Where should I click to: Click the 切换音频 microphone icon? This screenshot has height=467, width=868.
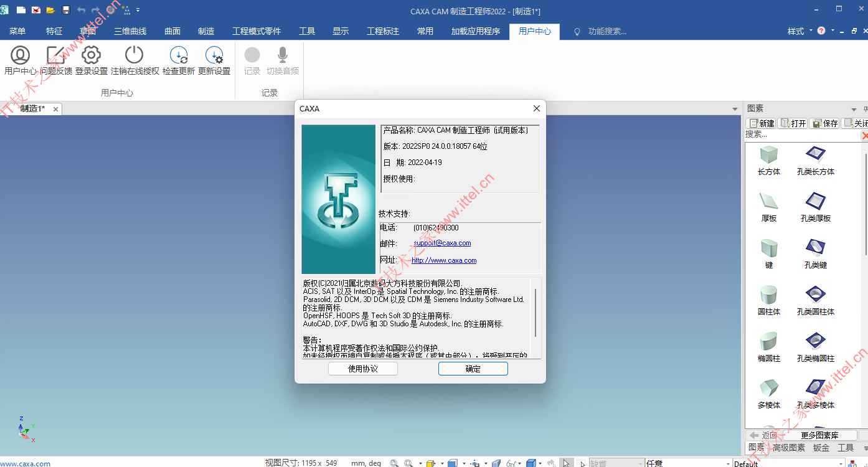[283, 60]
